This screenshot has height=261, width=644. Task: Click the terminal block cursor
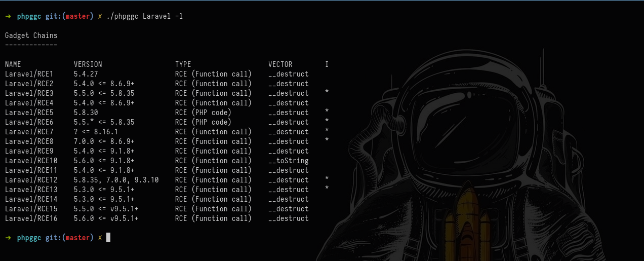point(108,238)
